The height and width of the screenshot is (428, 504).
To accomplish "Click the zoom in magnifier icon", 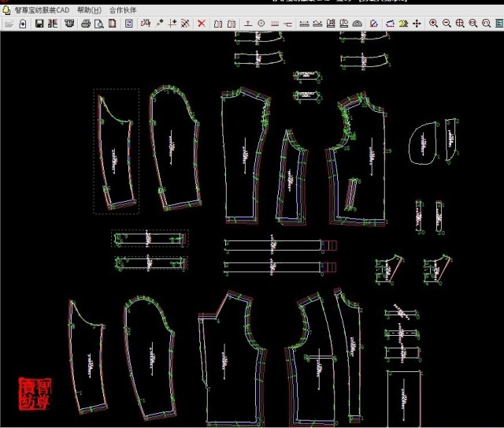I will (x=433, y=24).
